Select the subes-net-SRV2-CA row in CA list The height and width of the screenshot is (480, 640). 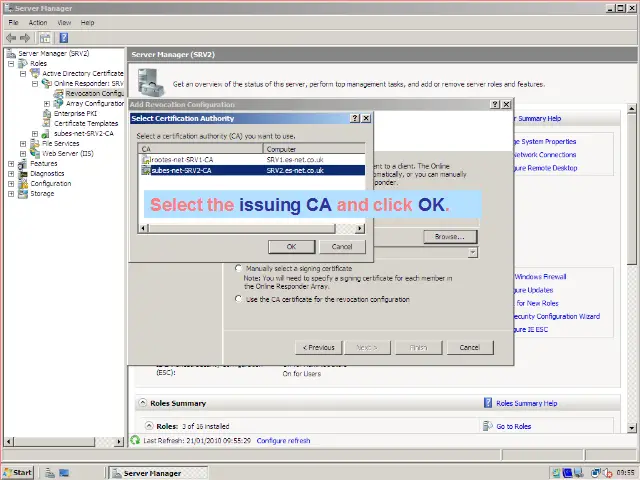pyautogui.click(x=252, y=170)
